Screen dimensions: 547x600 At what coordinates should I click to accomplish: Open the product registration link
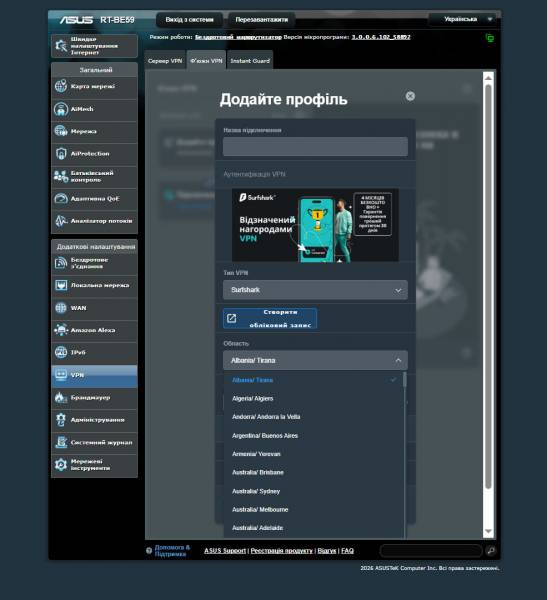pyautogui.click(x=281, y=551)
